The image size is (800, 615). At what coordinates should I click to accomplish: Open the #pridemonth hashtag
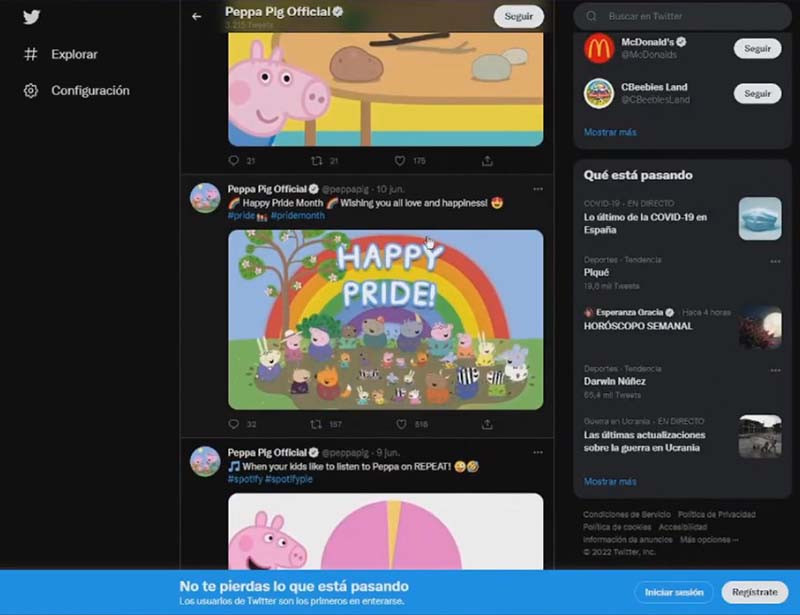coord(297,215)
